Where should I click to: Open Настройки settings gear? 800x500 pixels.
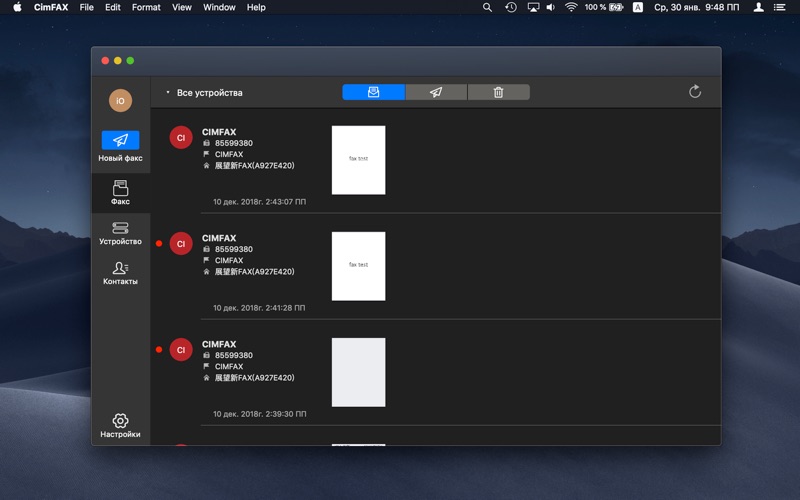point(120,426)
